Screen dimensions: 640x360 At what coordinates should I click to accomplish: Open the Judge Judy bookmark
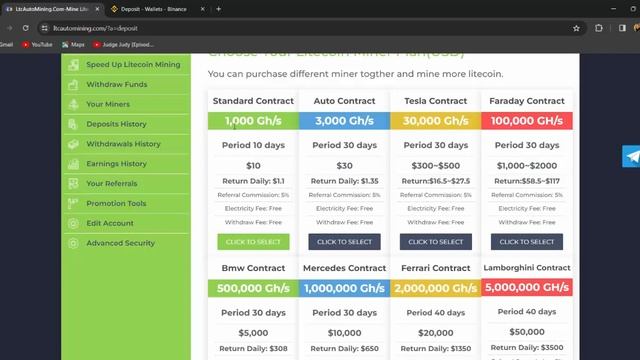(x=123, y=44)
